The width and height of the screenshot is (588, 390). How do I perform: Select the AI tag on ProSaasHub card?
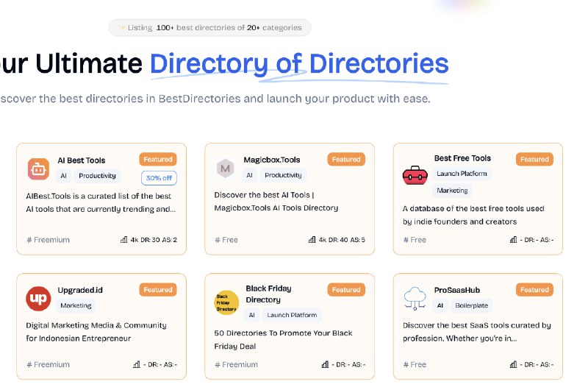click(440, 305)
